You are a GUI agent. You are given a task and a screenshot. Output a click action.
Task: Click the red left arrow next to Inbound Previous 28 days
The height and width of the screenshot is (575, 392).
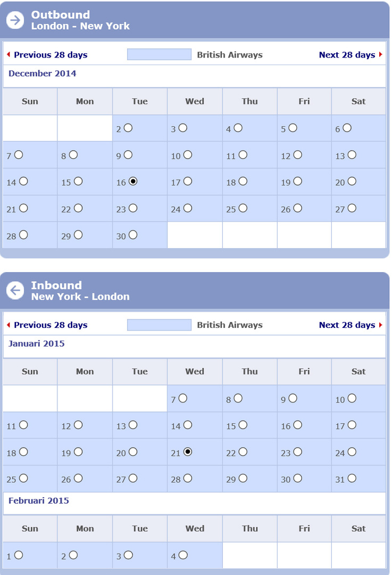click(8, 325)
